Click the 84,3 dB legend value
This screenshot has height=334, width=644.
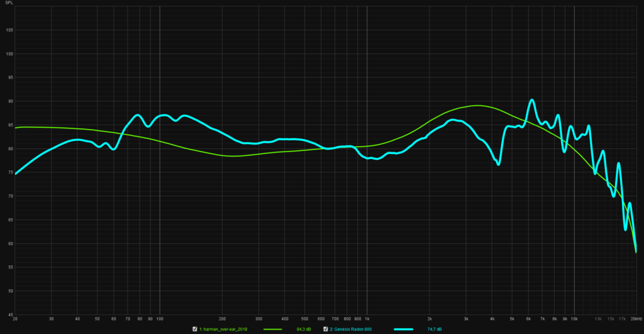tap(304, 330)
